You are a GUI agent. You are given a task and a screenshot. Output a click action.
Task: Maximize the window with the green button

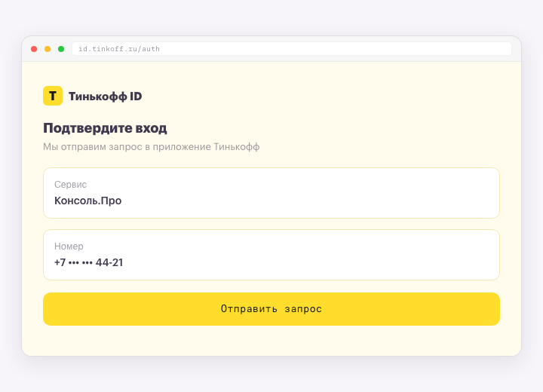tap(61, 49)
